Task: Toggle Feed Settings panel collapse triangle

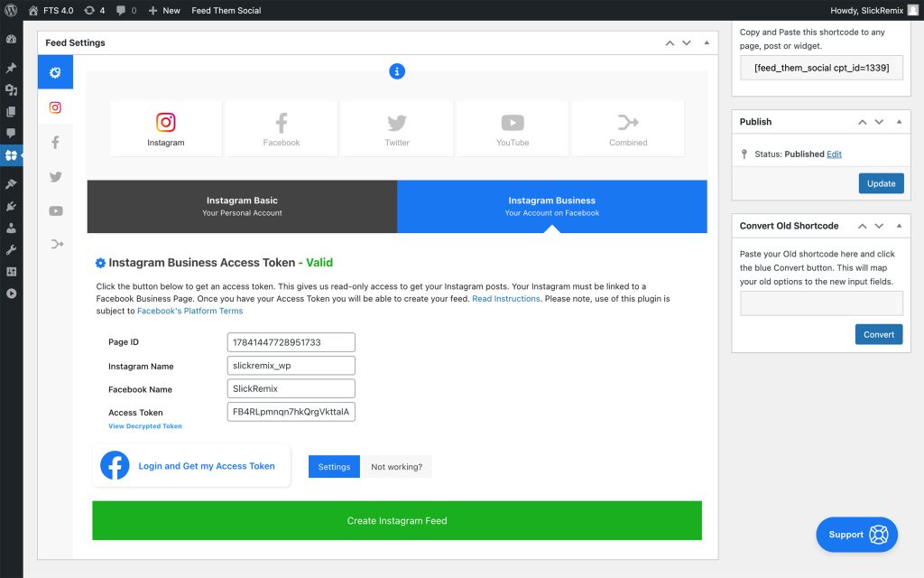Action: pyautogui.click(x=707, y=42)
